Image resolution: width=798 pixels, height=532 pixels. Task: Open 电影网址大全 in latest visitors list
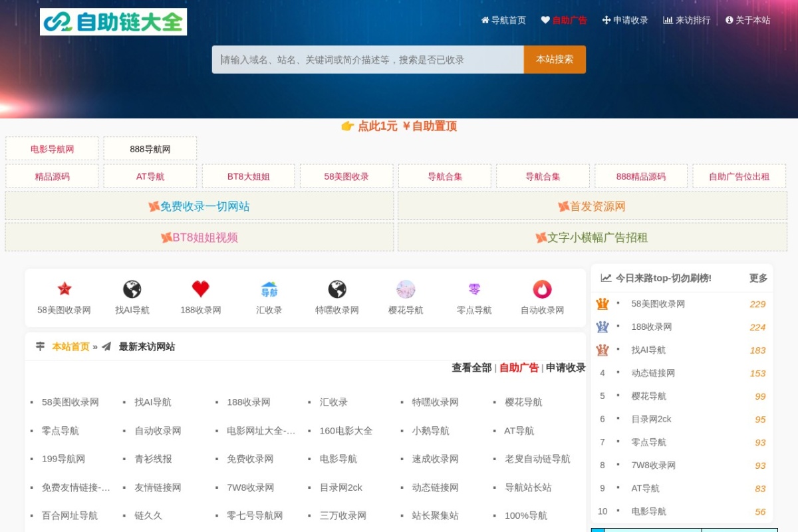tap(261, 431)
